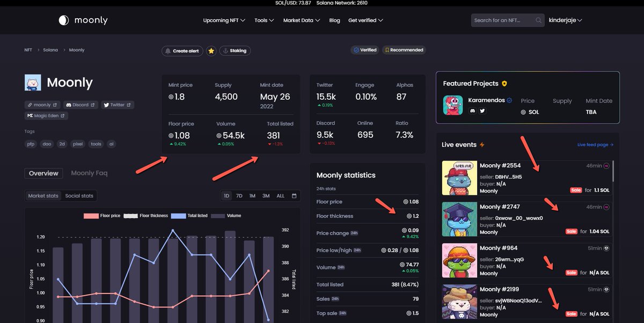Click the 24h badge beside Sales

335,299
